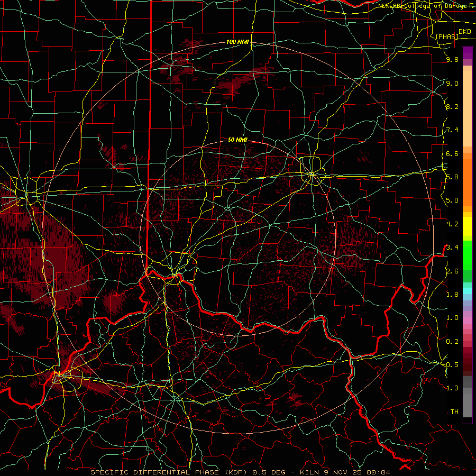Select the 9.8 value on the color scale
476x476 pixels.
pyautogui.click(x=452, y=60)
